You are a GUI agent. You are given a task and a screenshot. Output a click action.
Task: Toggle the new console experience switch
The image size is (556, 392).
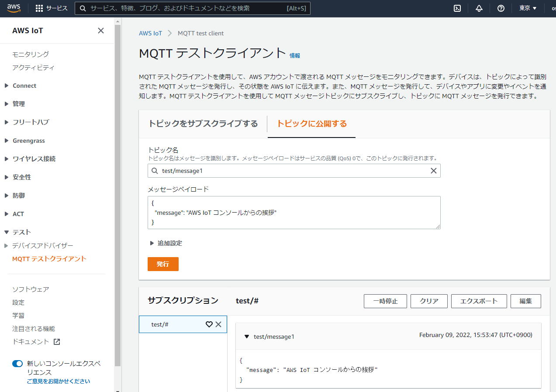(x=17, y=364)
